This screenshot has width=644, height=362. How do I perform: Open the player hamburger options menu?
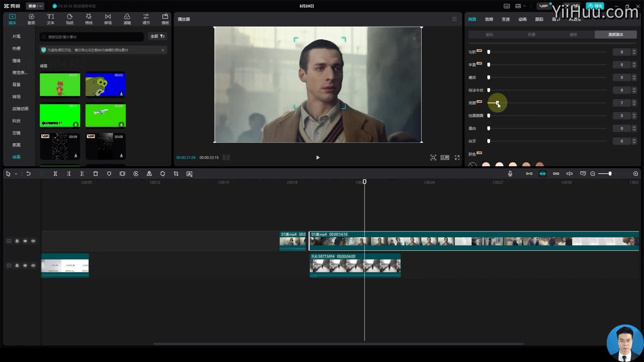[454, 19]
